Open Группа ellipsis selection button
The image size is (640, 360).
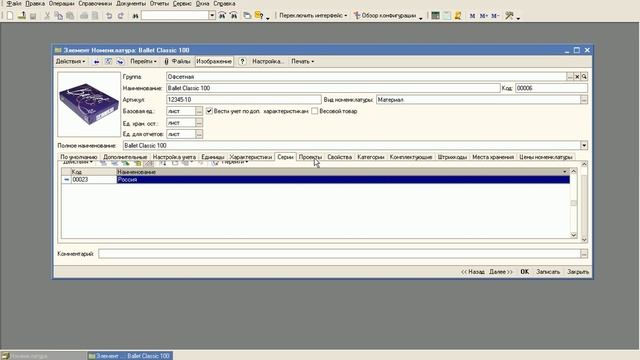coord(570,76)
